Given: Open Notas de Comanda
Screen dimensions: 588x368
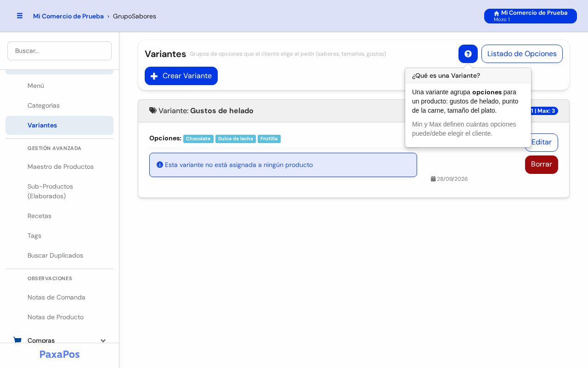Looking at the screenshot, I should click(x=59, y=297).
